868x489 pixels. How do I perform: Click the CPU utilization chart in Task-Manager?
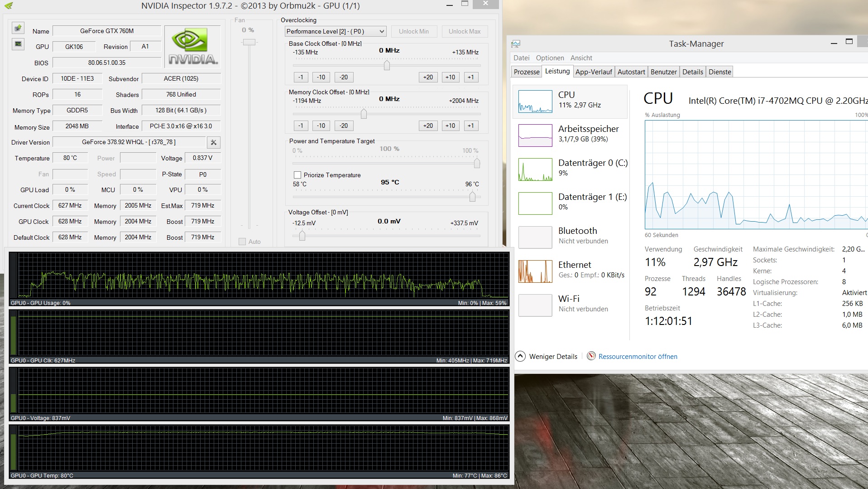[x=756, y=175]
